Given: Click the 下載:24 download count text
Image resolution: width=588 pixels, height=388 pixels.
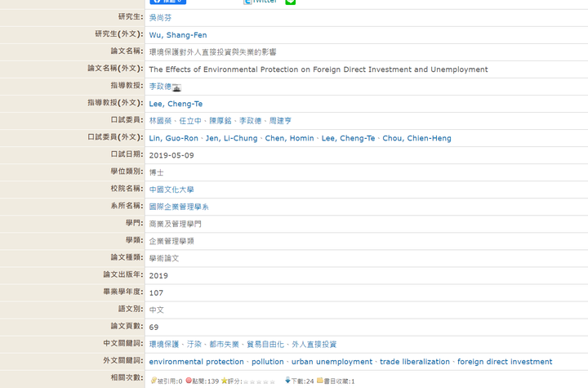Looking at the screenshot, I should click(302, 381).
